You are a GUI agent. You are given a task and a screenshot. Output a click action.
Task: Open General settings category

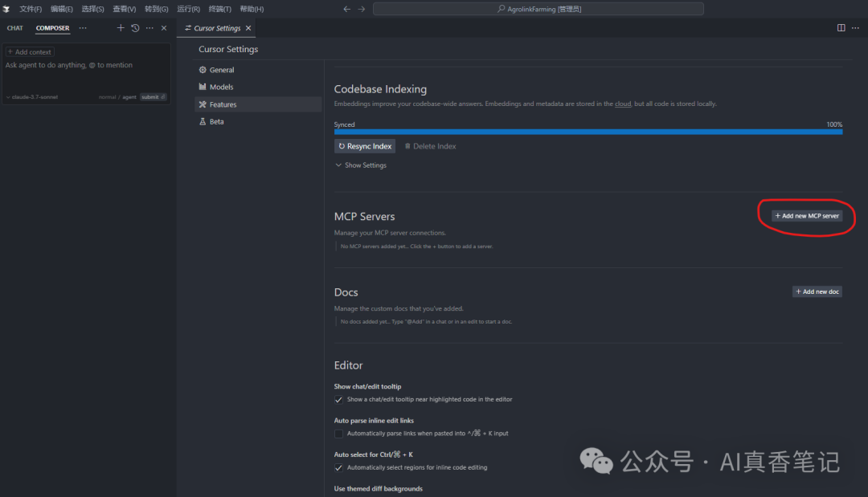258,70
